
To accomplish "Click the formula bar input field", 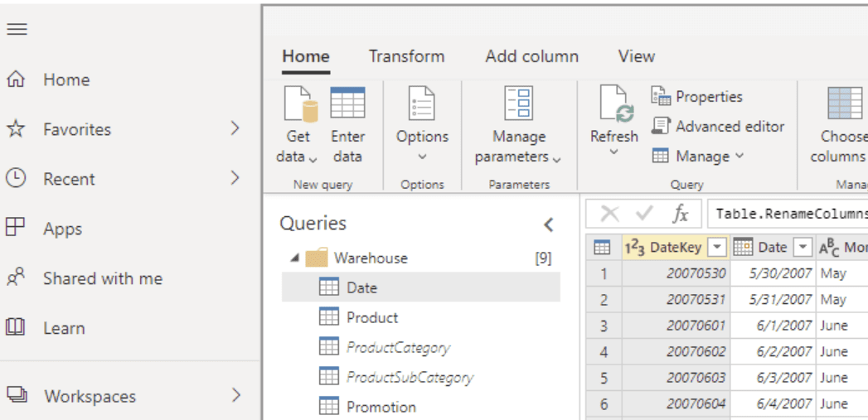I will (788, 214).
